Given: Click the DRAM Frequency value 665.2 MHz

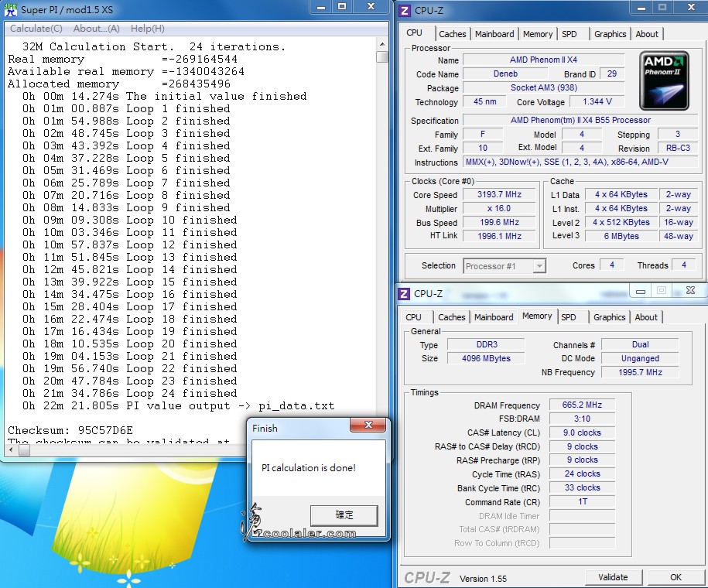Looking at the screenshot, I should (x=582, y=405).
